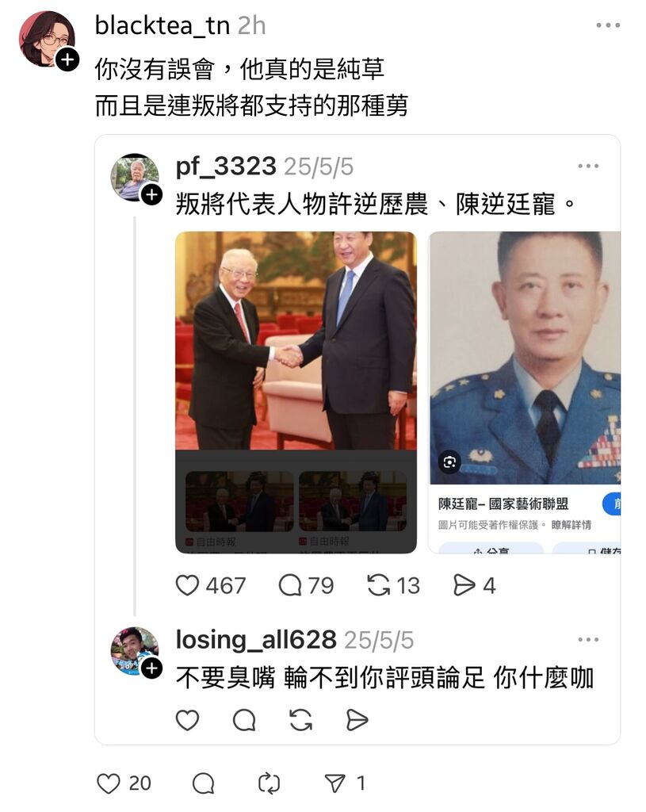
Task: Like the pf_3323 post with 467 likes
Action: click(x=187, y=586)
